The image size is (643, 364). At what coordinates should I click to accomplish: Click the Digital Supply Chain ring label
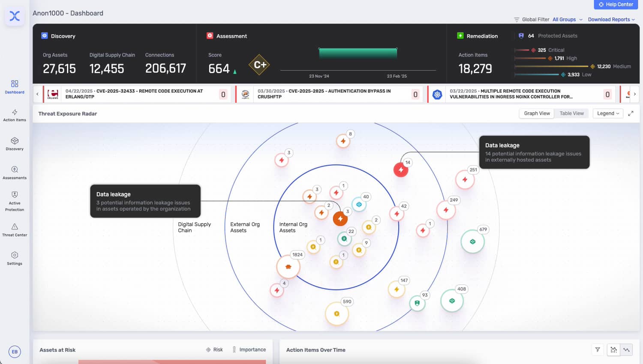[194, 227]
